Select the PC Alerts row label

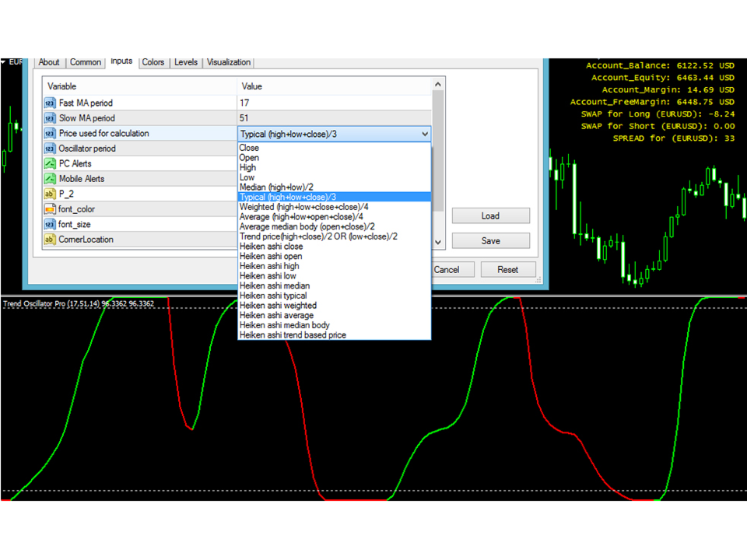[x=75, y=164]
